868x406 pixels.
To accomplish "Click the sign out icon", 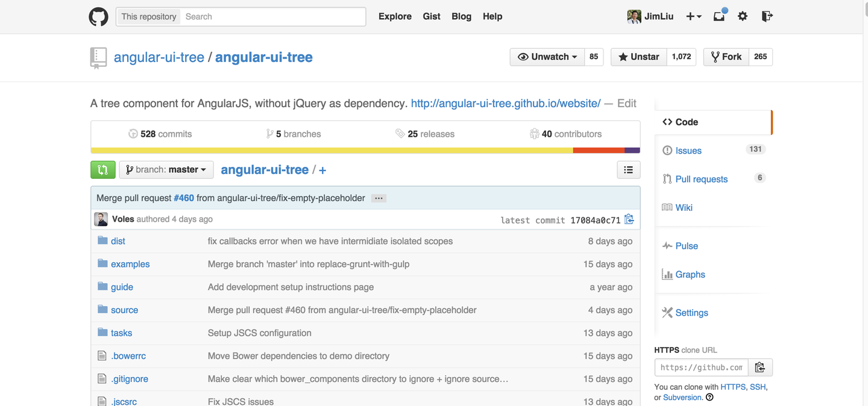I will pos(767,16).
